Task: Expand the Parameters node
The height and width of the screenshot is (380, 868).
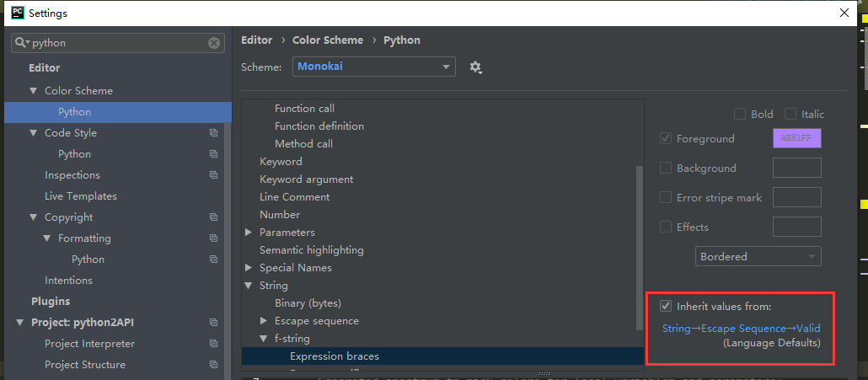Action: (x=249, y=233)
